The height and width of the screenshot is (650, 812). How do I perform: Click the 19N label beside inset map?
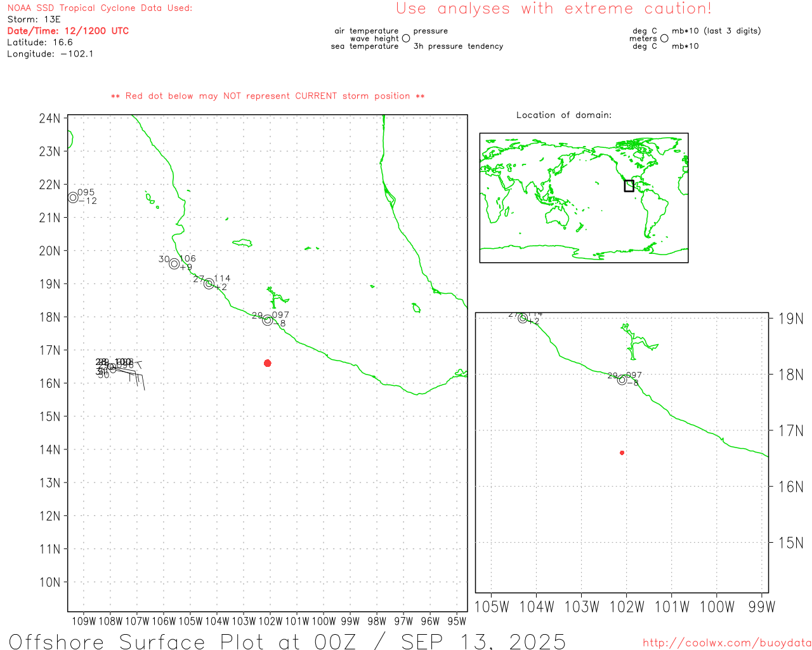click(790, 319)
